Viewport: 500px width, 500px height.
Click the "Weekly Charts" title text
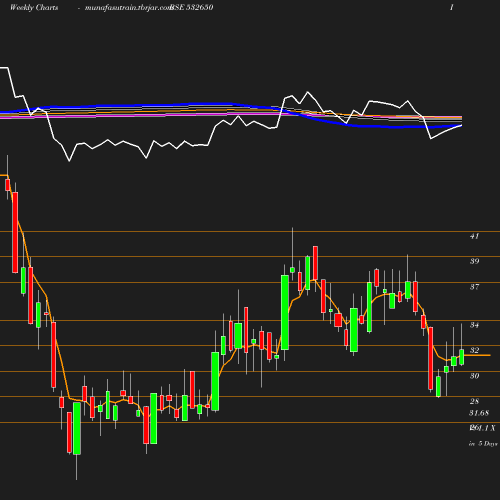[x=34, y=7]
